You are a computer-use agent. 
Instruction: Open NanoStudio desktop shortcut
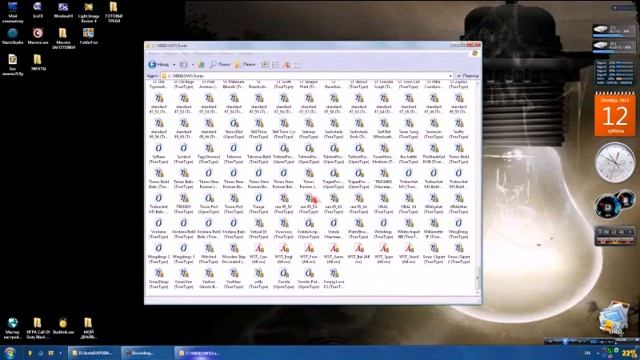13,36
